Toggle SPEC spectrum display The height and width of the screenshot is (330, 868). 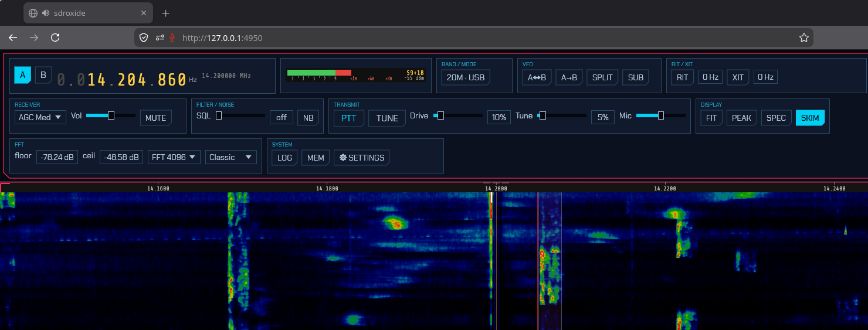click(777, 118)
